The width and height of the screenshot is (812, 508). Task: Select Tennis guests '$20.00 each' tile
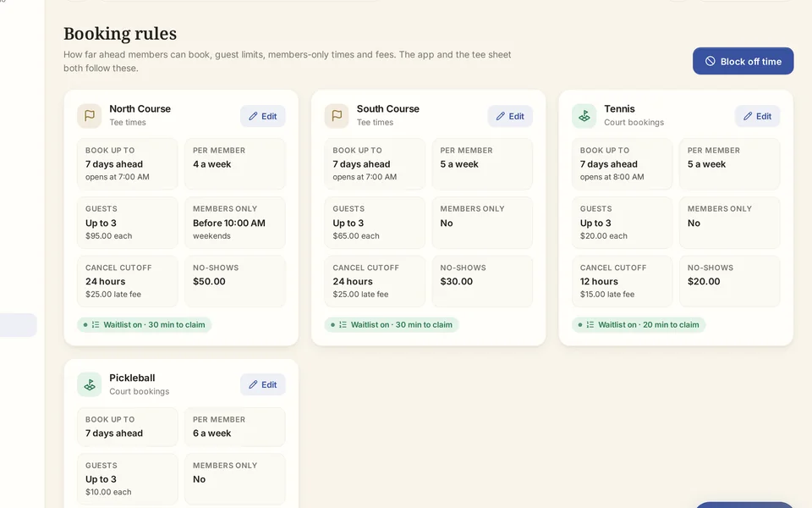622,223
